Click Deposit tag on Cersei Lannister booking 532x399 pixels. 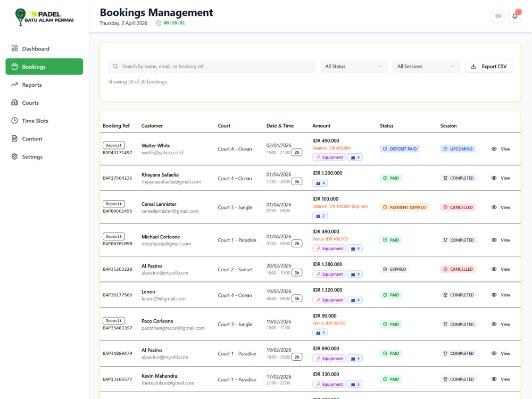(x=114, y=204)
